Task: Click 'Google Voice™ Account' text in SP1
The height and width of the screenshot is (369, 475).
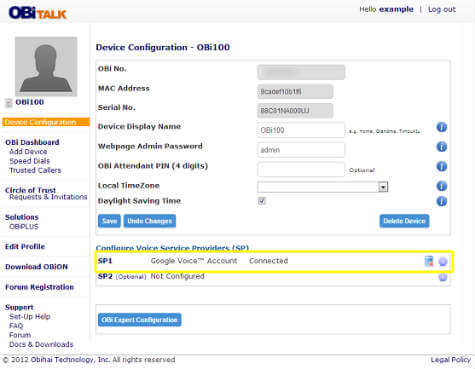Action: click(x=194, y=261)
